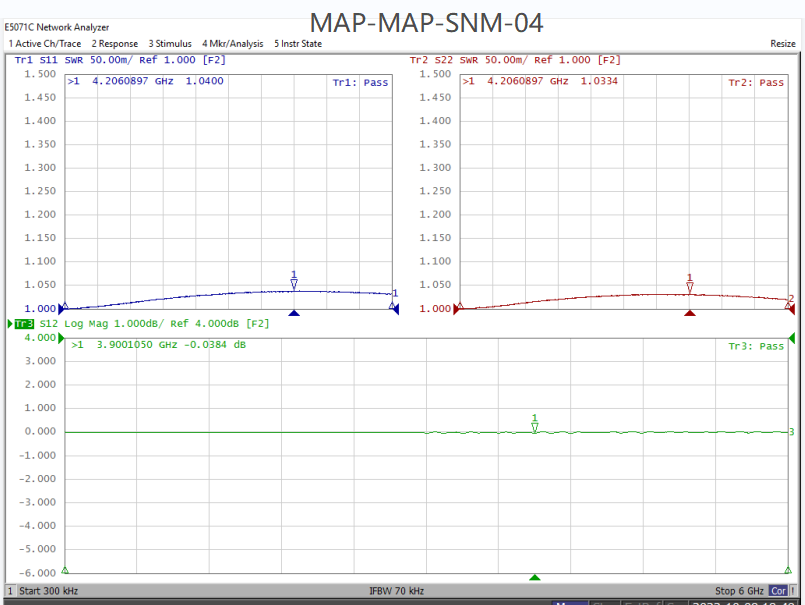
Task: Open the 5 Instr State menu
Action: coord(298,44)
